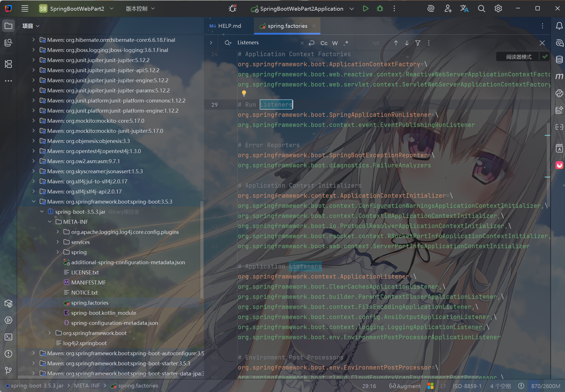Click the 29:16 caret position indicator
565x392 pixels.
coord(369,386)
